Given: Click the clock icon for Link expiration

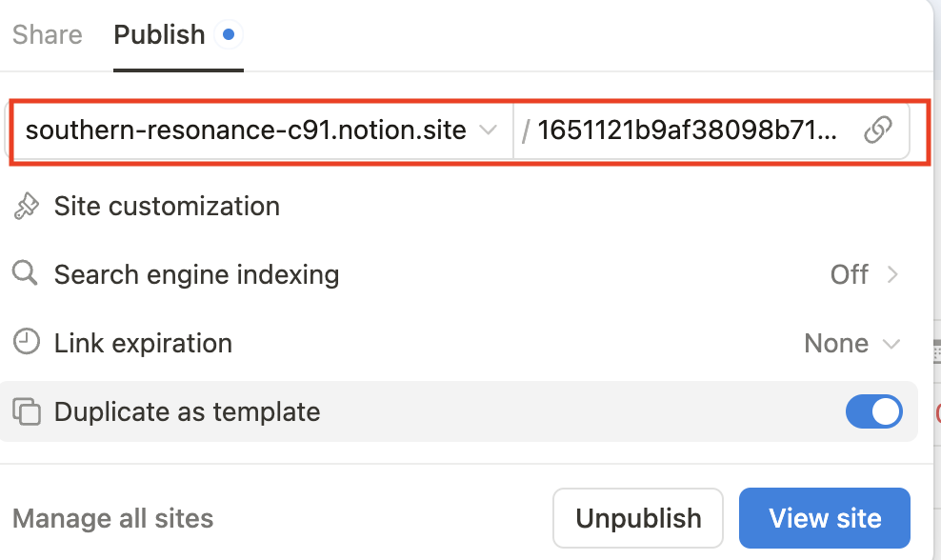Looking at the screenshot, I should point(26,343).
